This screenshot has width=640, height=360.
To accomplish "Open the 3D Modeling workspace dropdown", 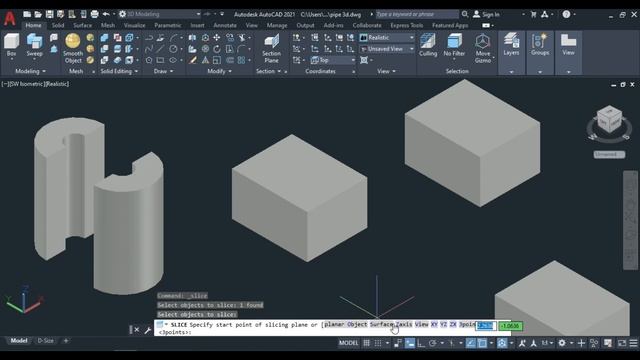I will (160, 14).
